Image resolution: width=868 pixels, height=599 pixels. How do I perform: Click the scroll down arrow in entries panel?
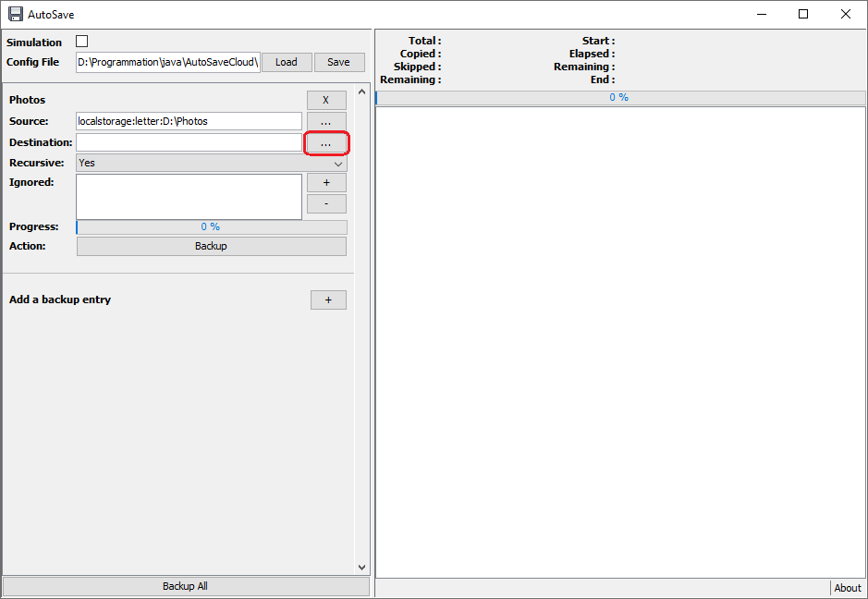coord(362,568)
